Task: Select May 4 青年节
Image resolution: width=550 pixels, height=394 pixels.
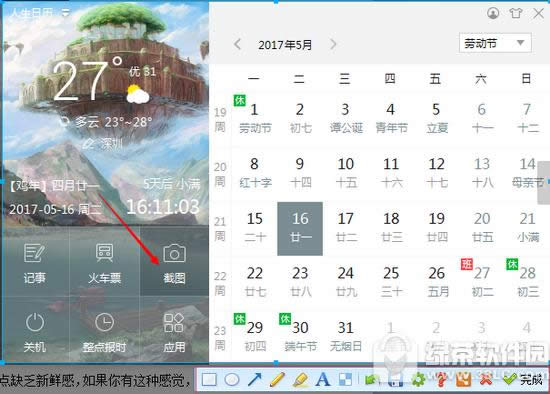Action: click(x=391, y=118)
